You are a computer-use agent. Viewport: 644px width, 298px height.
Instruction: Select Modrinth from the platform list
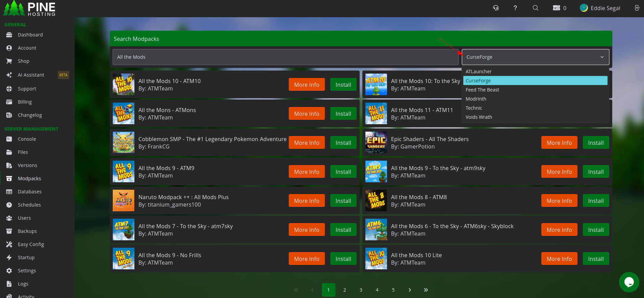point(535,99)
